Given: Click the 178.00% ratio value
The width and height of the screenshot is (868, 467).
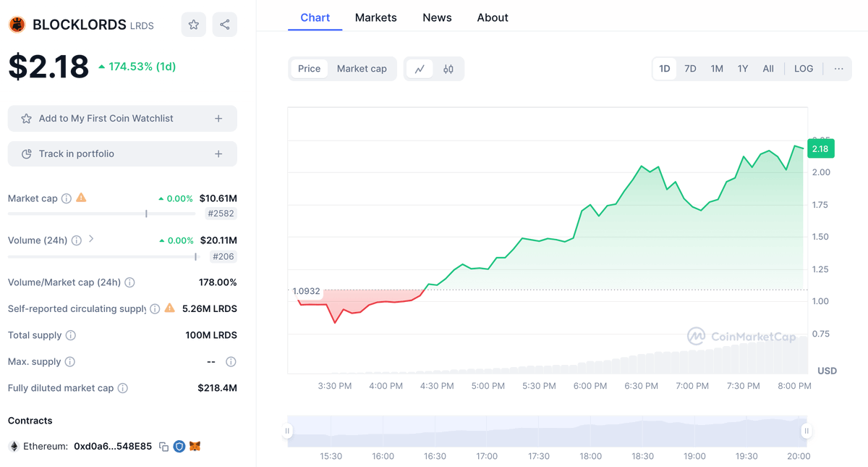Looking at the screenshot, I should tap(218, 282).
